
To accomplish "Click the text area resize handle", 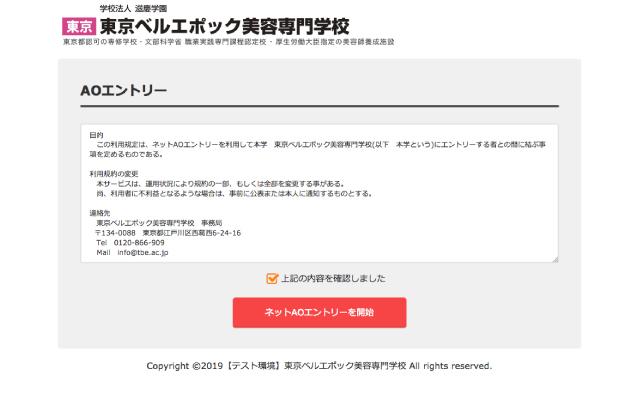I will coord(555,259).
